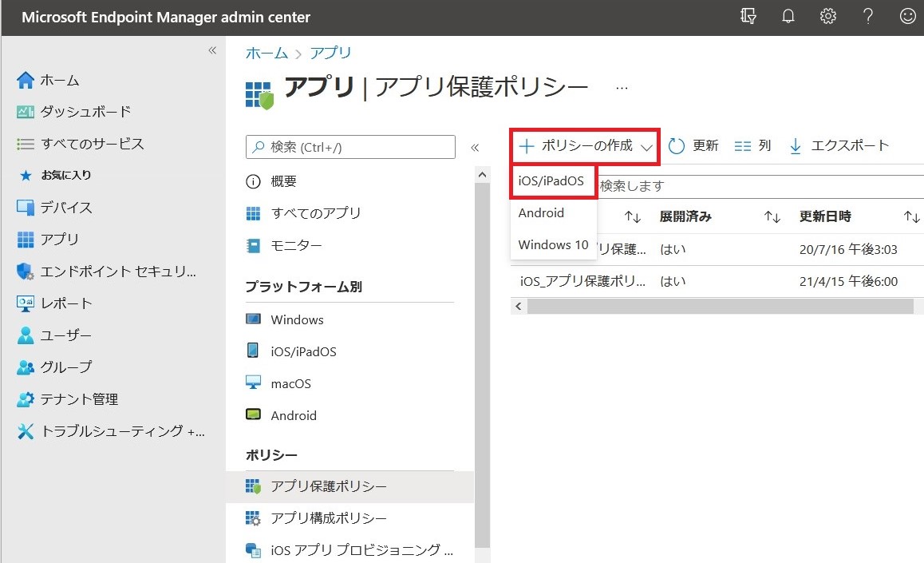Choose Android in the dropdown menu

(541, 213)
